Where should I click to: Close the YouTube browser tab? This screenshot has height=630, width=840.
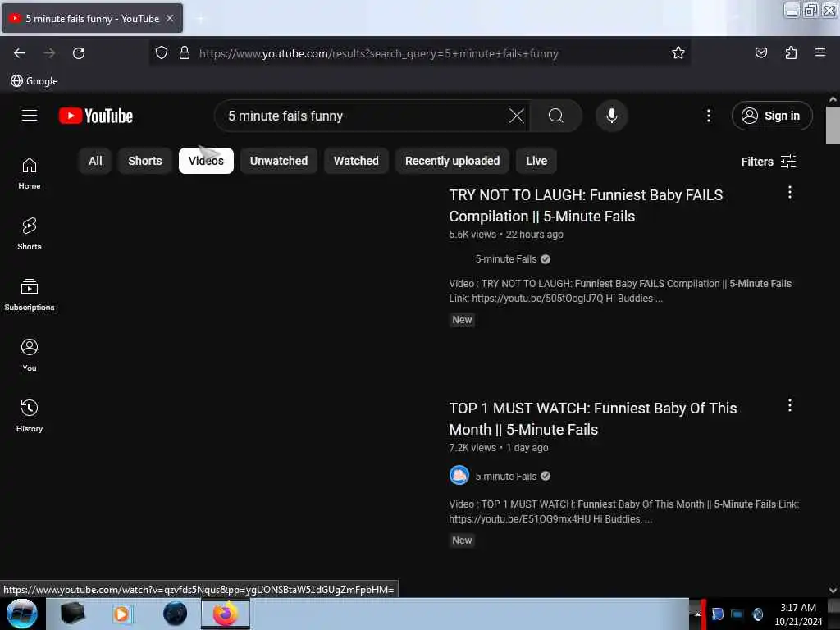pyautogui.click(x=170, y=18)
